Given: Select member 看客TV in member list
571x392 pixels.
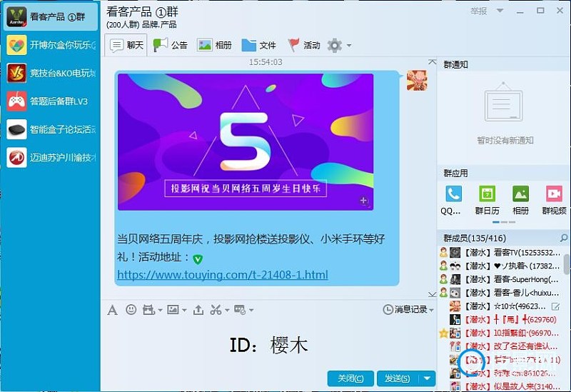Looking at the screenshot, I should click(x=500, y=252).
